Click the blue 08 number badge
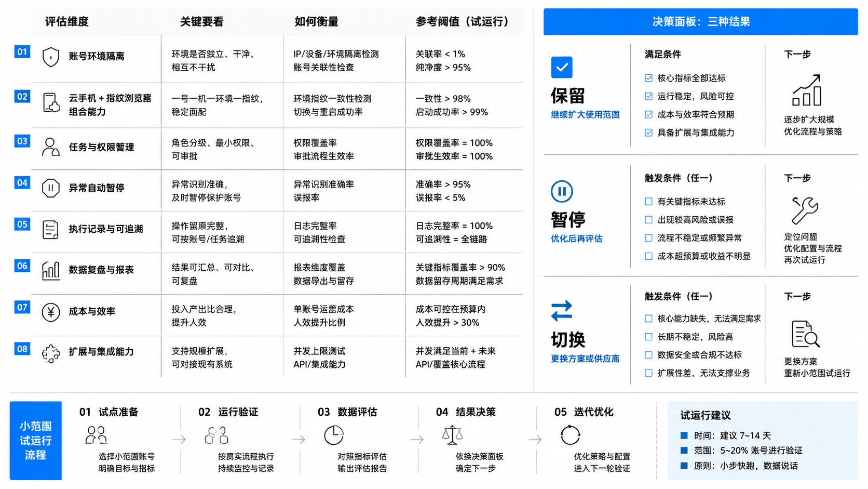868x489 pixels. click(22, 349)
